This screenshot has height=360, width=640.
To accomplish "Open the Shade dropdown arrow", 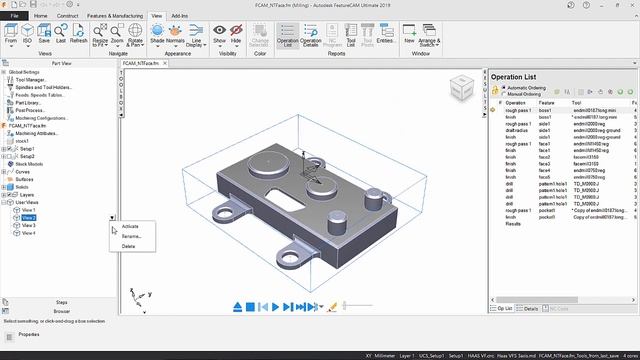I will click(157, 46).
